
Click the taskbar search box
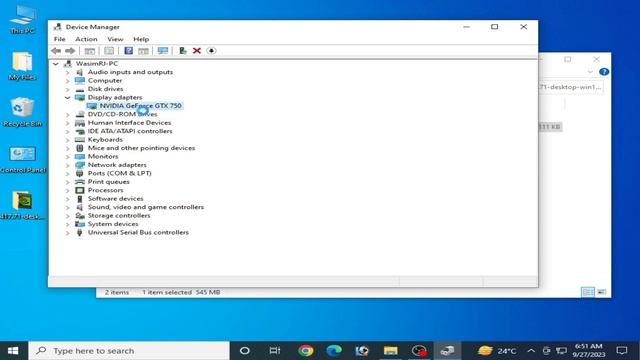tap(129, 351)
